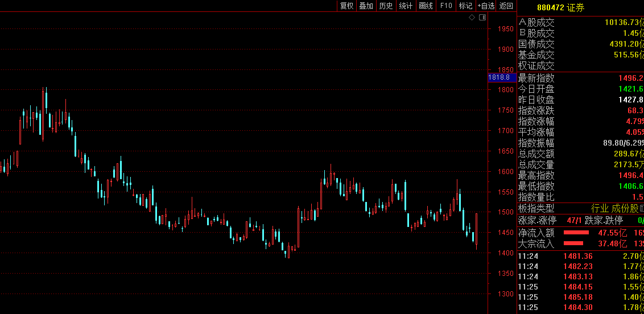Click the 权证成交 label

(x=536, y=65)
